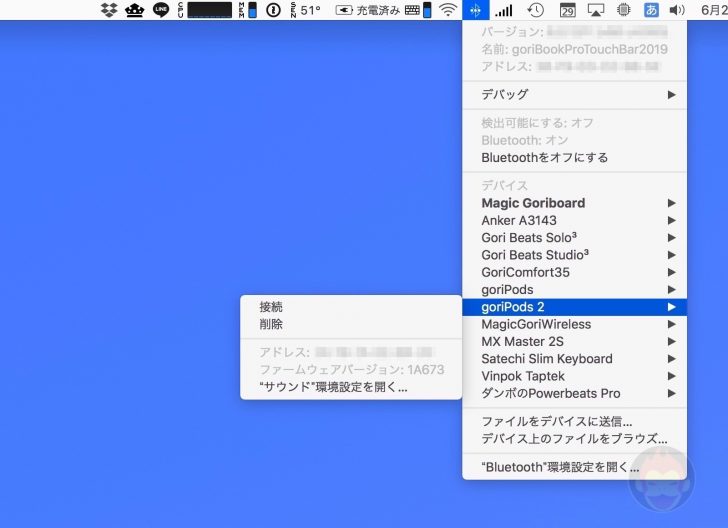Open the 1Password menu bar icon

pos(273,10)
